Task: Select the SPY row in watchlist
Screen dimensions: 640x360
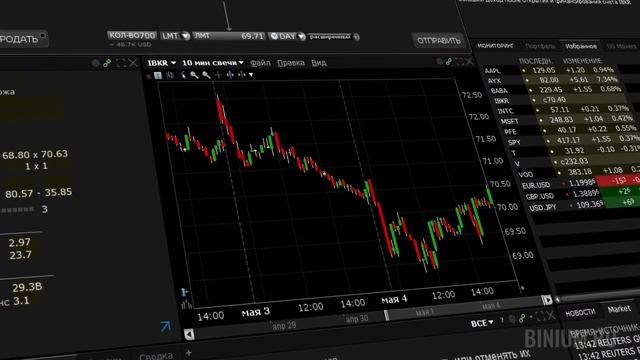Action: [x=573, y=141]
